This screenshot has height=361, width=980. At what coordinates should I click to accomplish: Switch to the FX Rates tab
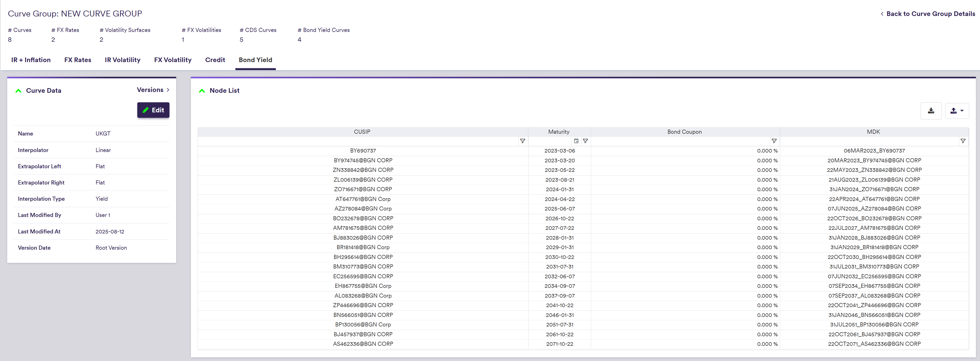click(x=78, y=60)
